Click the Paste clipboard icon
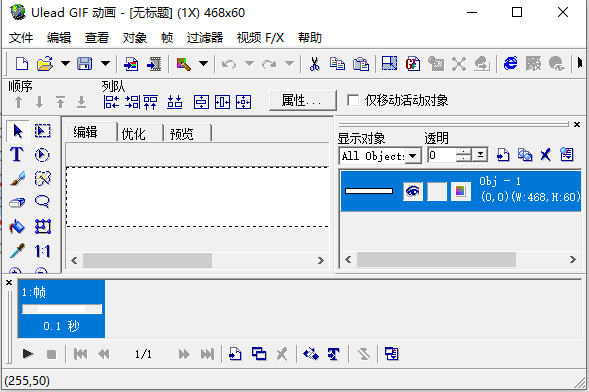Image resolution: width=589 pixels, height=392 pixels. click(361, 64)
